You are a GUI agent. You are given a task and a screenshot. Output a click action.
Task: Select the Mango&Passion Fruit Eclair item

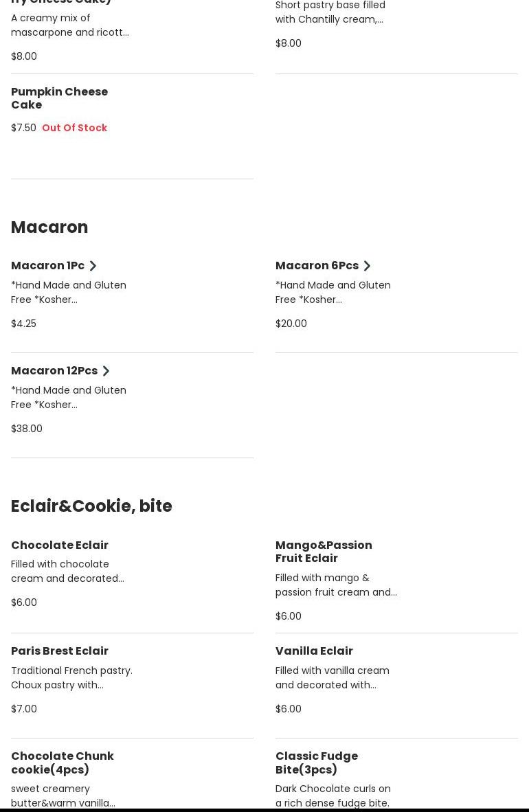click(324, 552)
